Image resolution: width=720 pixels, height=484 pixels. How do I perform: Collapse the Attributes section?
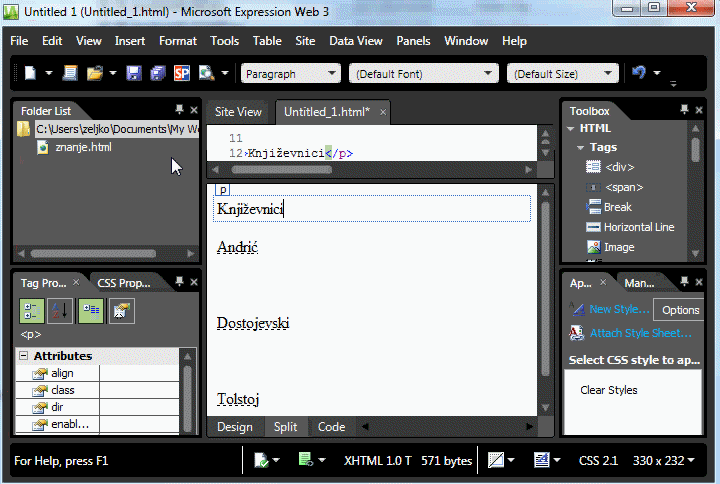23,356
